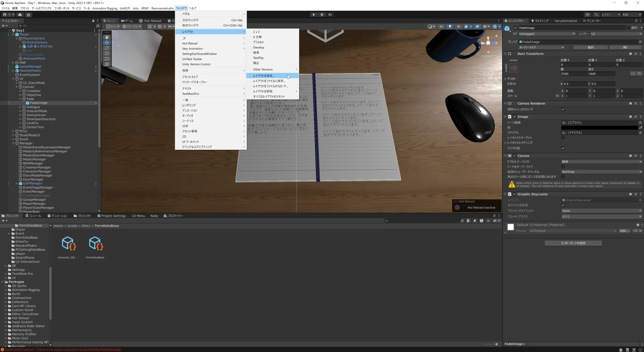Open the ピクセルパーフェクト dropdown
Screen dimensions: 644x352
pyautogui.click(x=601, y=162)
